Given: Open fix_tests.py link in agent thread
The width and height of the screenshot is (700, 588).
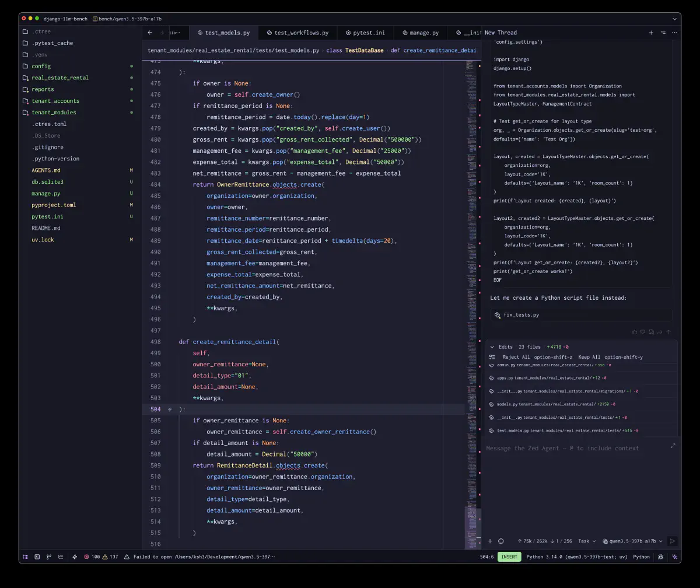Looking at the screenshot, I should tap(521, 315).
